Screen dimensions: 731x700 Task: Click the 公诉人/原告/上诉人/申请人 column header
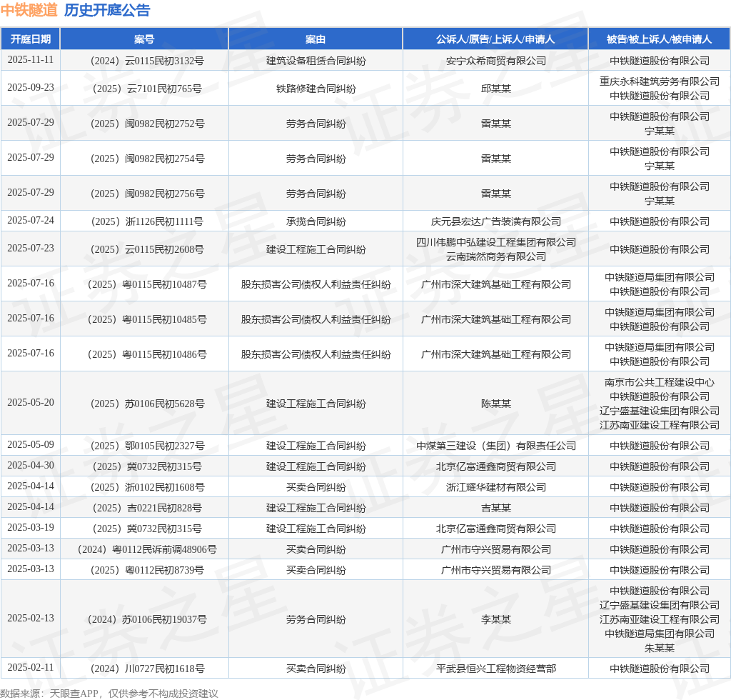pyautogui.click(x=495, y=39)
